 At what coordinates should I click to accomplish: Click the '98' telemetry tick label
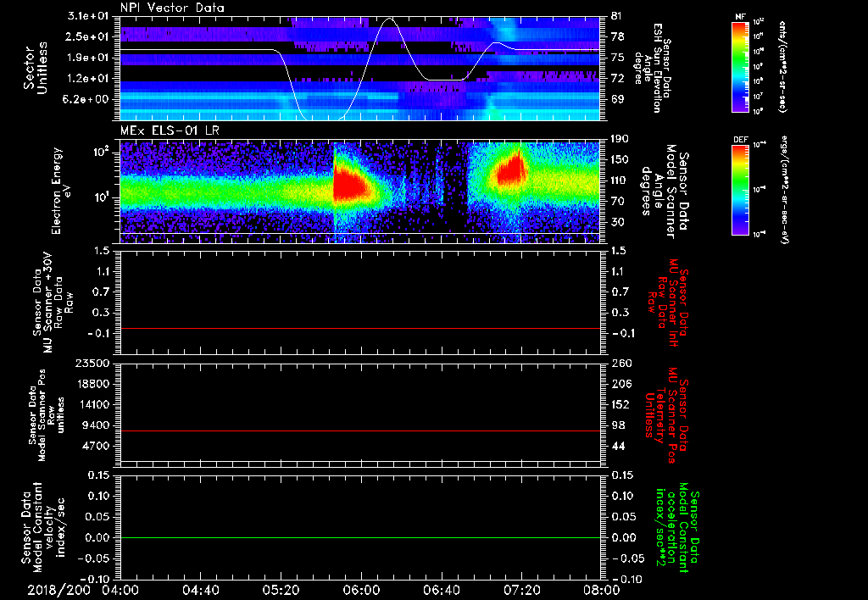click(618, 425)
